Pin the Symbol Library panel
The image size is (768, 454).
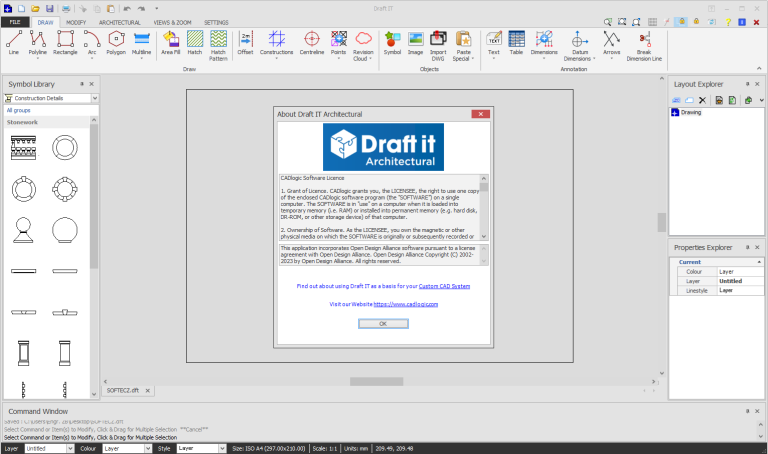pyautogui.click(x=82, y=84)
